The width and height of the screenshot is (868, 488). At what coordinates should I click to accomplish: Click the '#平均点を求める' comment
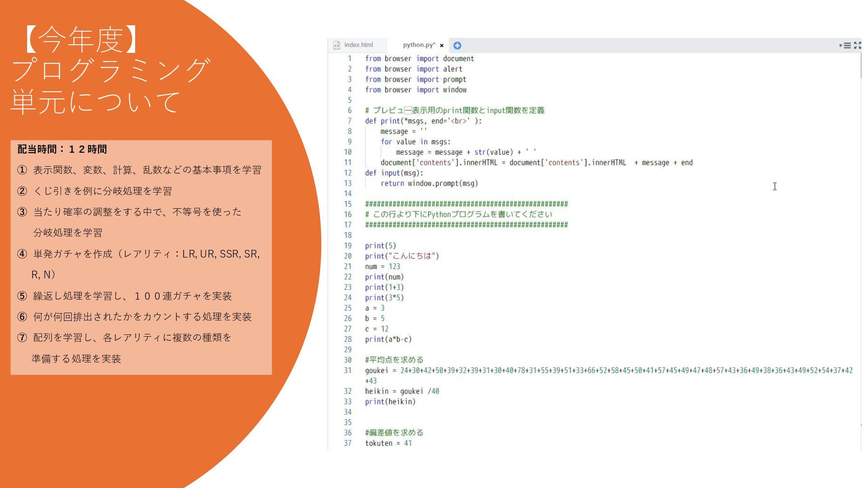pyautogui.click(x=394, y=360)
